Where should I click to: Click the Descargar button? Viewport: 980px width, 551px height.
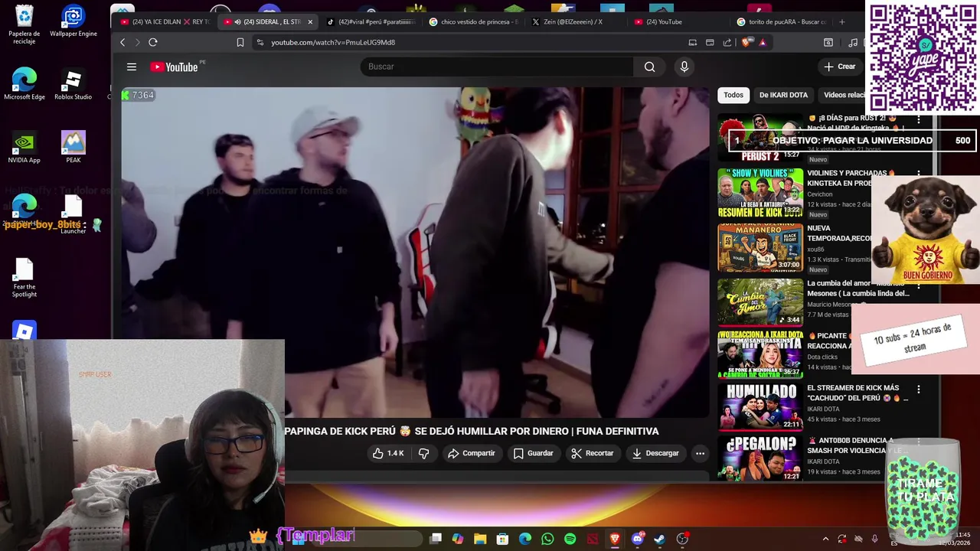tap(655, 453)
